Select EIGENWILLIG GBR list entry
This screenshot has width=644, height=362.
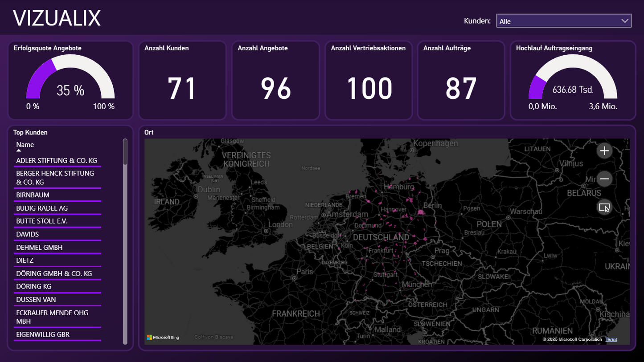point(43,334)
